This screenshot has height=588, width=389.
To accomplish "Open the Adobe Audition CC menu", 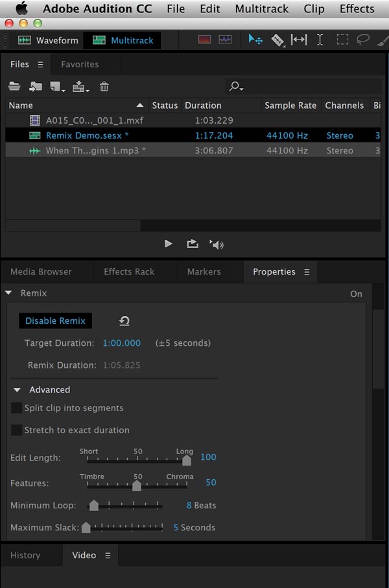I will (98, 8).
